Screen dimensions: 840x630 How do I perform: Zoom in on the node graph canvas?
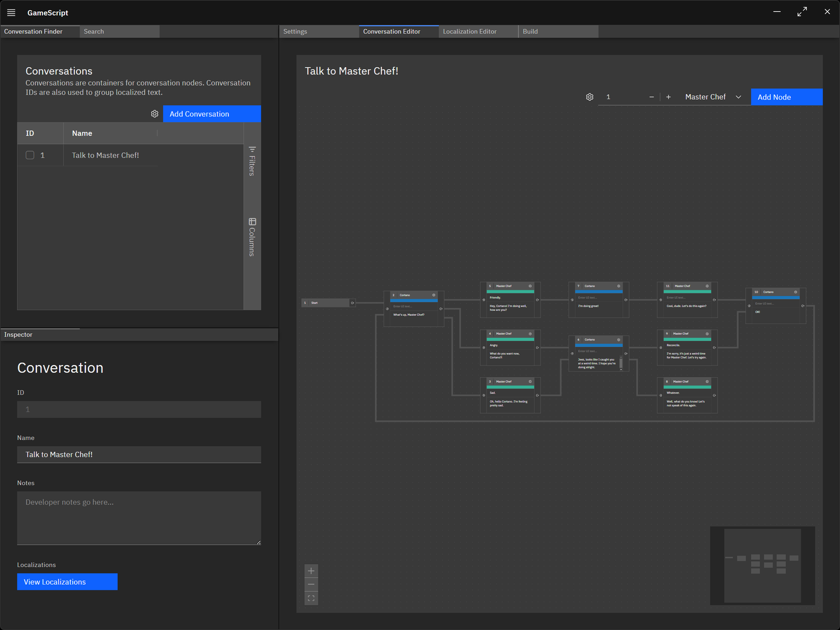[311, 571]
